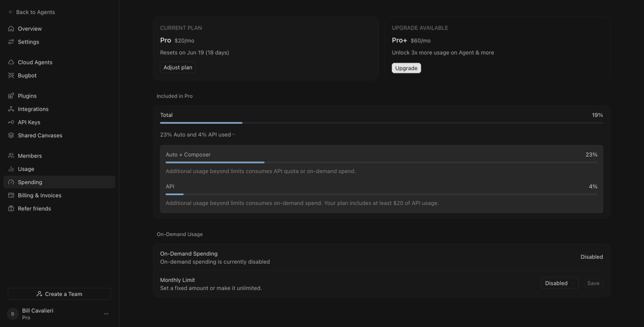644x327 pixels.
Task: Click the Spending gauge icon
Action: click(x=11, y=182)
